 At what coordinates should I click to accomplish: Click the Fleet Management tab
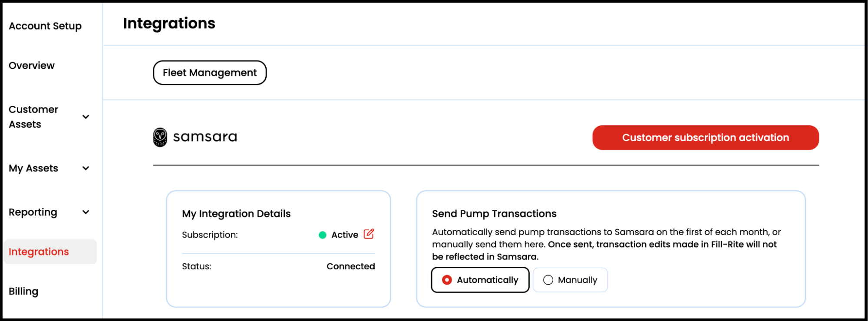210,73
